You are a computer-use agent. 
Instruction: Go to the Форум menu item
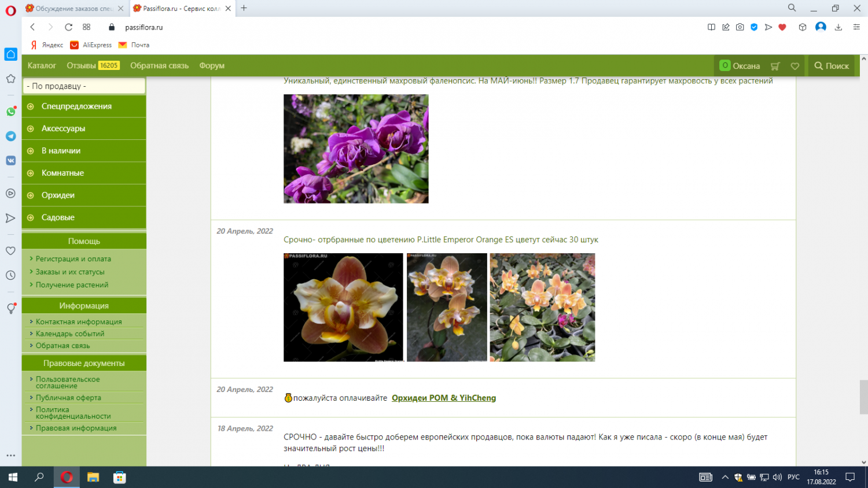pyautogui.click(x=212, y=66)
